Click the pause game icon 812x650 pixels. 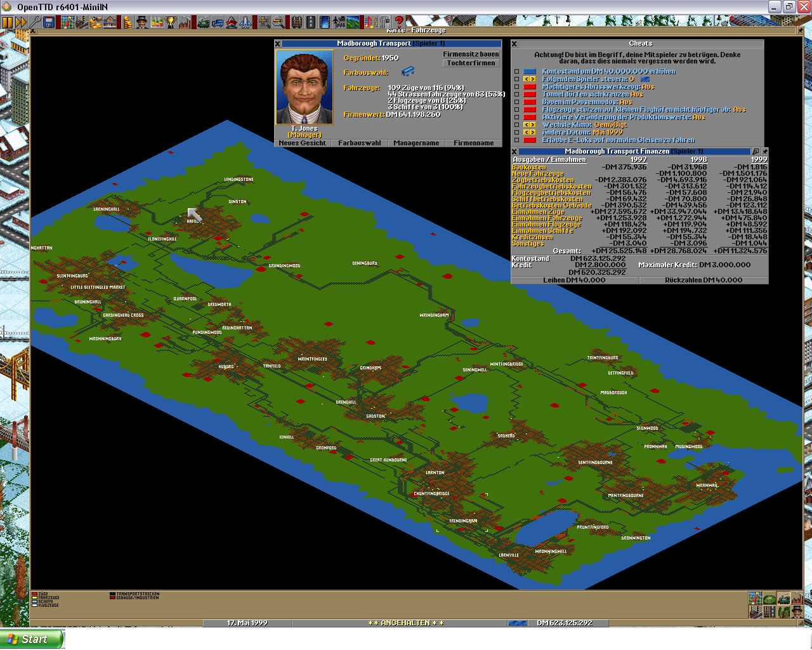click(x=8, y=22)
